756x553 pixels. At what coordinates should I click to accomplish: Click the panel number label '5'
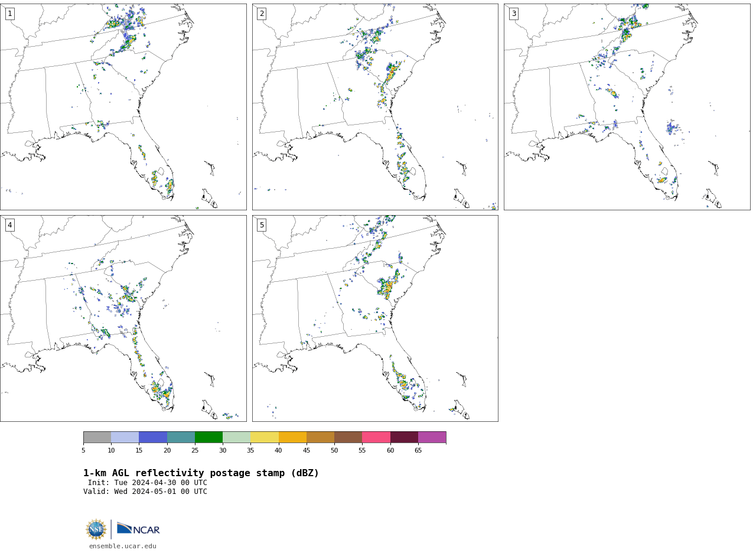[x=262, y=225]
